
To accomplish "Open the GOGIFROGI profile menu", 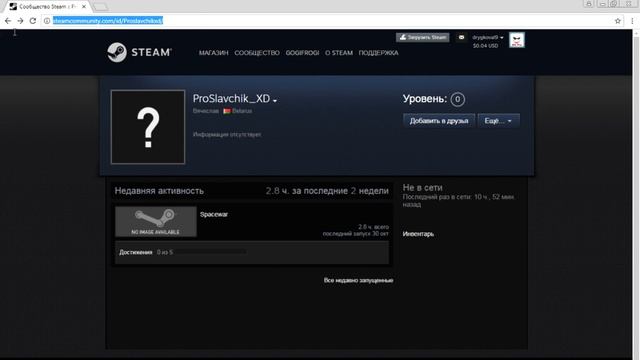I will [x=302, y=53].
